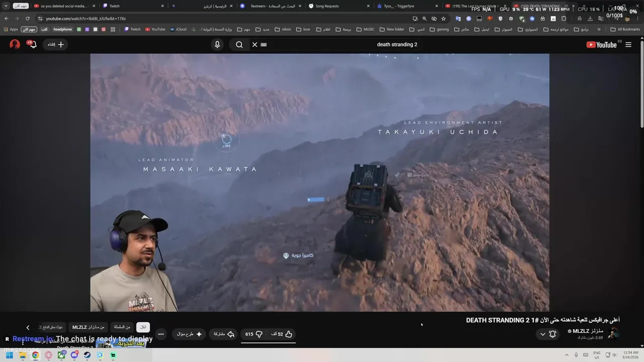This screenshot has height=362, width=644.
Task: Click the create video plus button
Action: (56, 44)
